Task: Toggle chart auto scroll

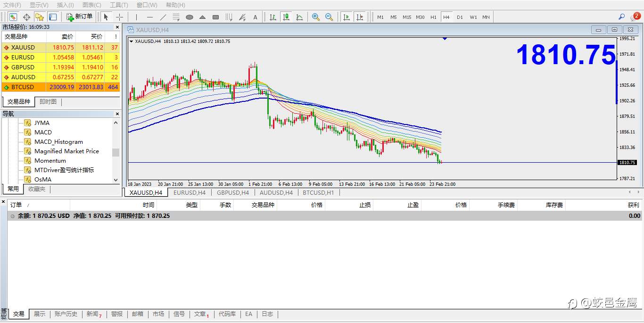Action: (x=347, y=17)
